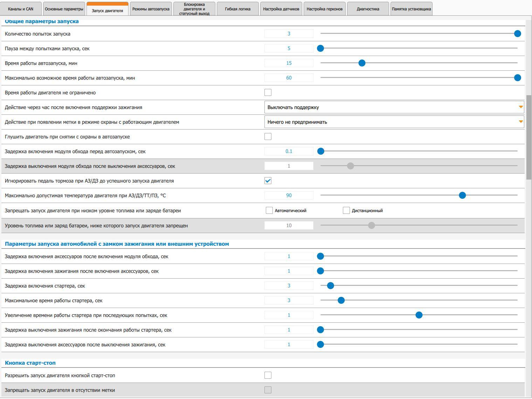Click the vertical scrollbar thumb

(x=529, y=137)
